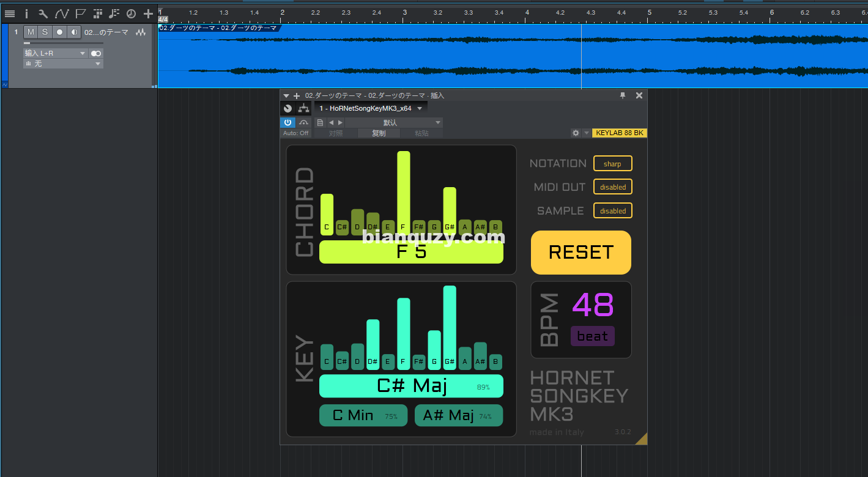Toggle NOTATION sharp setting
Screen dimensions: 868x477
tap(612, 163)
